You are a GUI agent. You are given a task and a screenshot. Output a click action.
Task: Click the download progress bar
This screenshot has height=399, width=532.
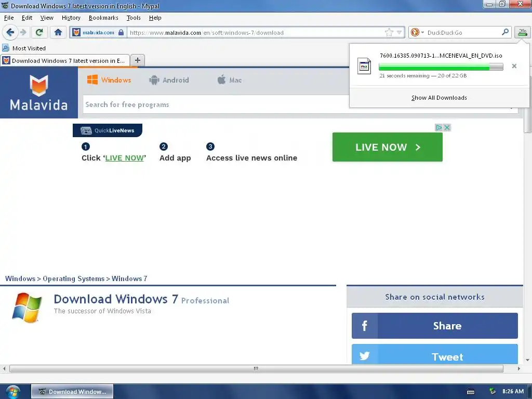point(441,67)
